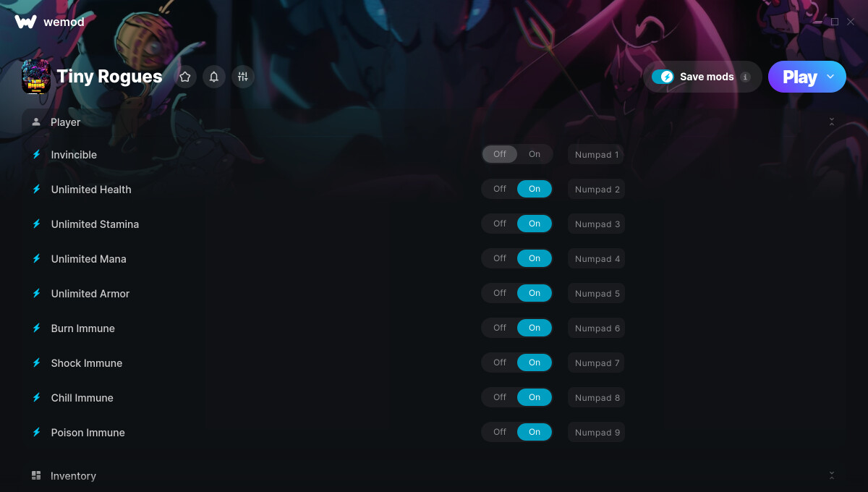Click the Save mods info icon
Screen dimensions: 868x492
[745, 77]
